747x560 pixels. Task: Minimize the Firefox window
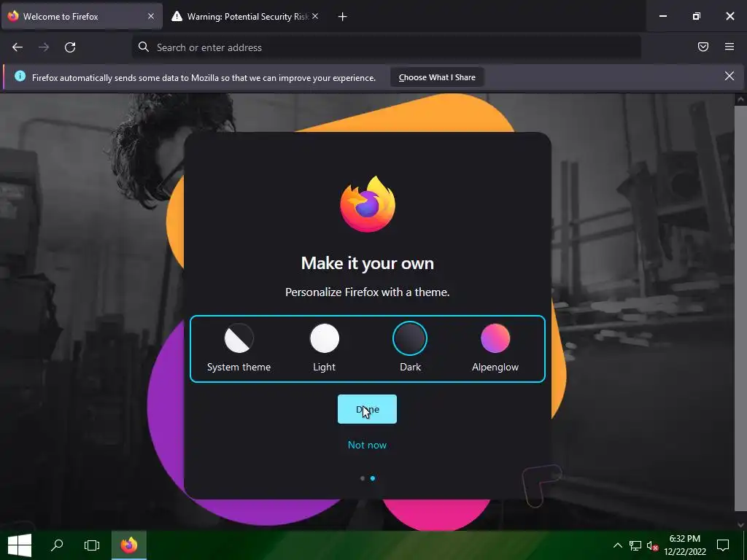(x=662, y=16)
